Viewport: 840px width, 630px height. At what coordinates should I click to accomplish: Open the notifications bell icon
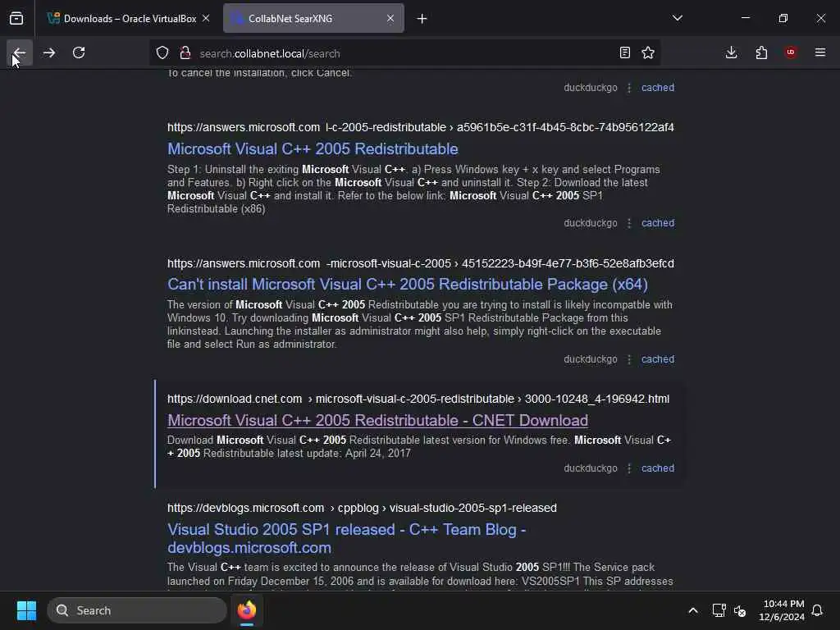(818, 610)
